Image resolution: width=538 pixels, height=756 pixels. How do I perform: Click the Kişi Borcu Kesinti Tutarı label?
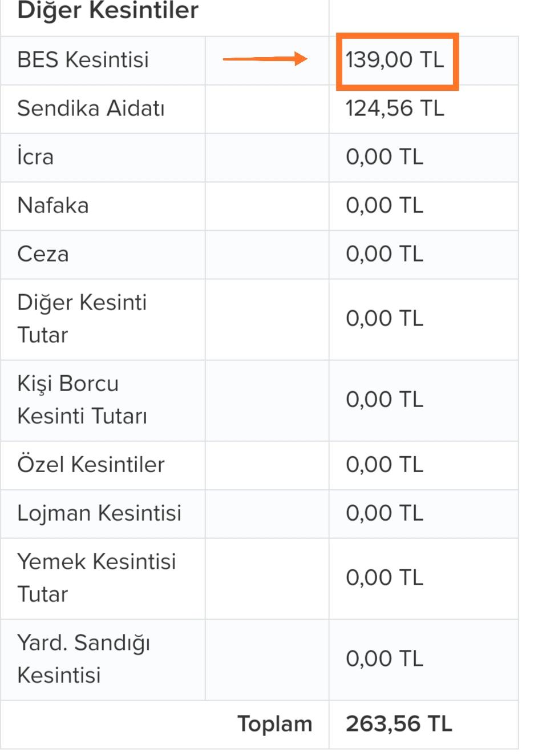pyautogui.click(x=82, y=400)
